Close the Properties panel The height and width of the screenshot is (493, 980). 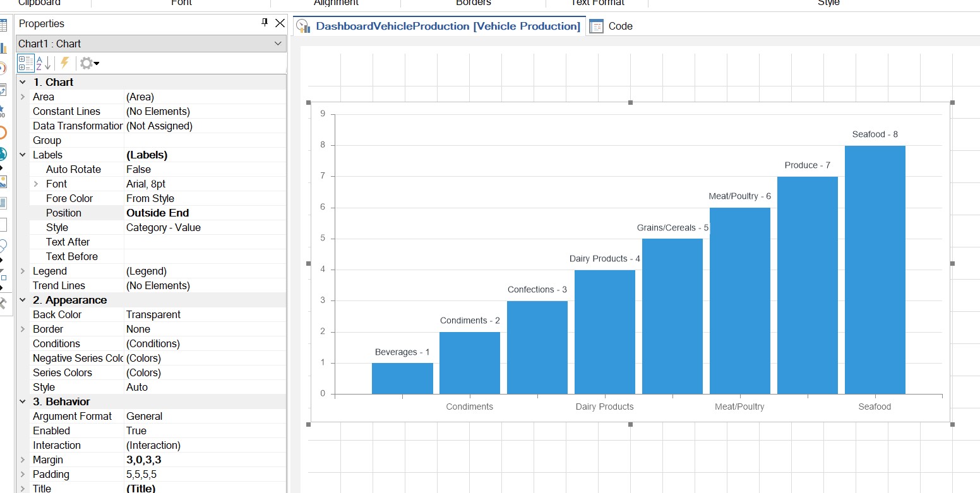[x=280, y=23]
